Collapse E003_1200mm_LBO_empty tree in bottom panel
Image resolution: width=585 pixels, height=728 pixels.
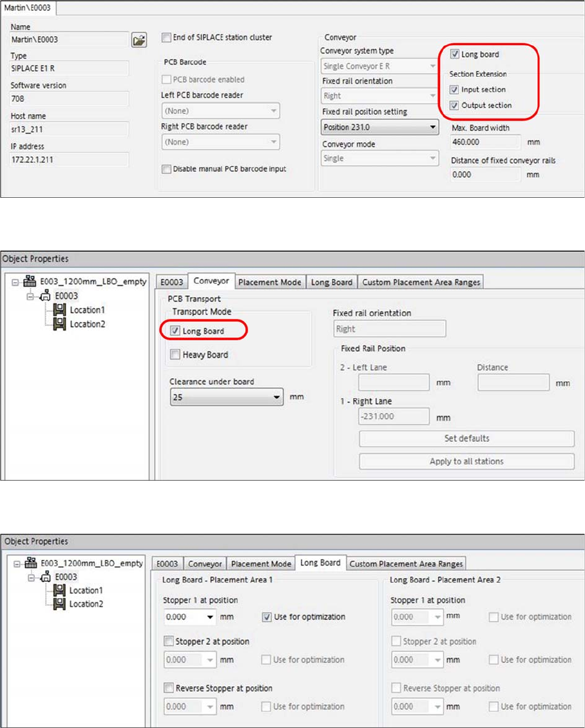tap(17, 564)
